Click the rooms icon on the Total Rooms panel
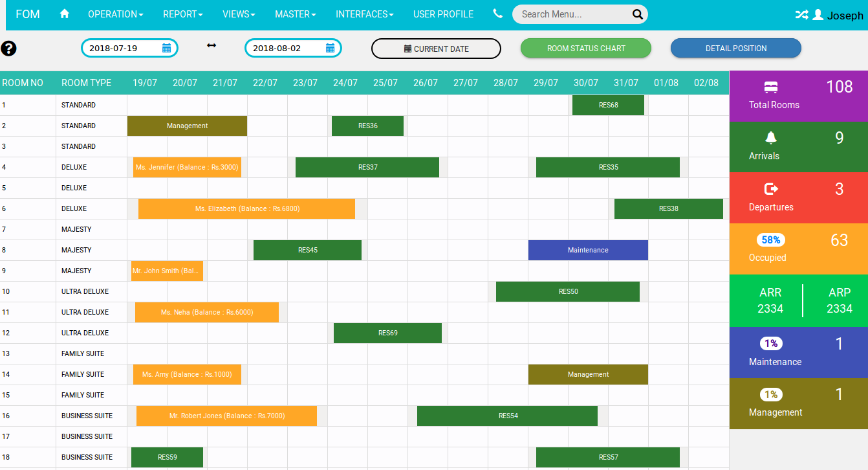Image resolution: width=868 pixels, height=470 pixels. 770,86
